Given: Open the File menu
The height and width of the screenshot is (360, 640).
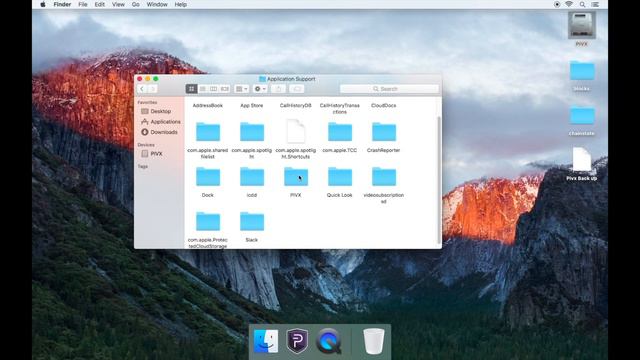Looking at the screenshot, I should [x=83, y=4].
